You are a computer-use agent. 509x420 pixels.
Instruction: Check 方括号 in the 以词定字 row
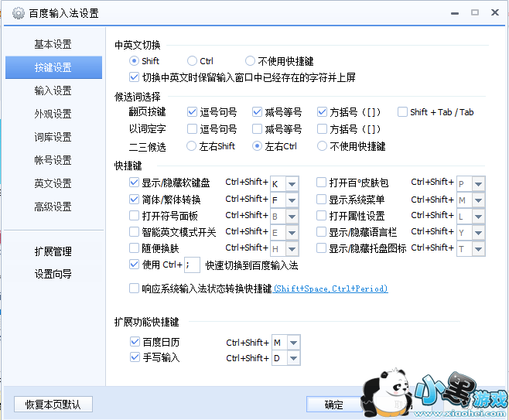322,129
